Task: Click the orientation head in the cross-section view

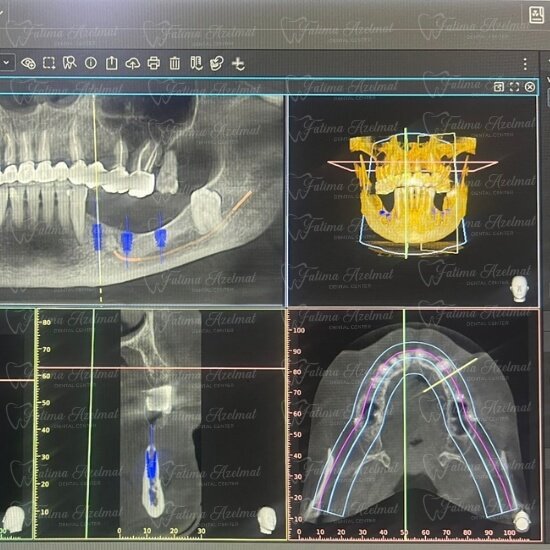Action: click(266, 520)
